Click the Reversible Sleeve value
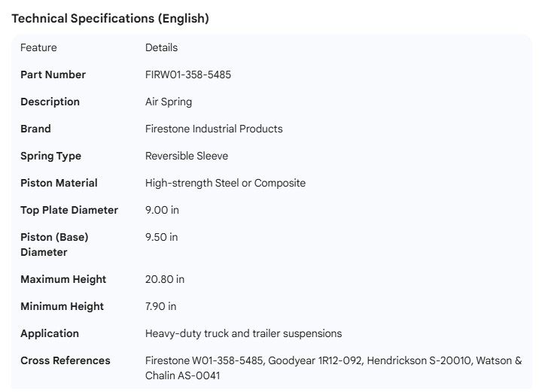 tap(187, 156)
